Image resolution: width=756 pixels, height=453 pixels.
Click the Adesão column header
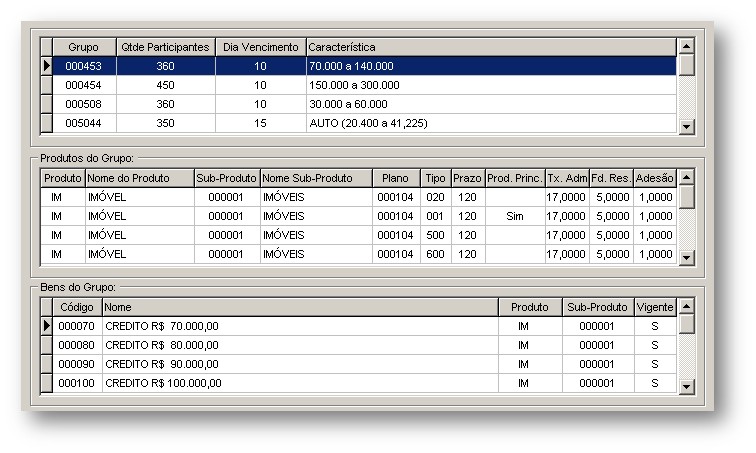point(655,178)
